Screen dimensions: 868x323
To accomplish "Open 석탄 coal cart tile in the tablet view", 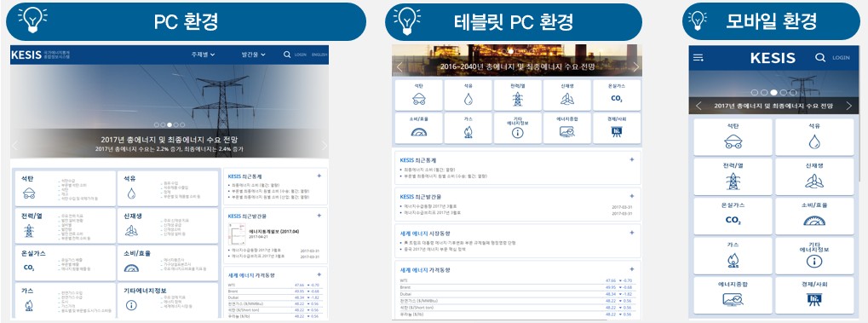I will (x=418, y=95).
